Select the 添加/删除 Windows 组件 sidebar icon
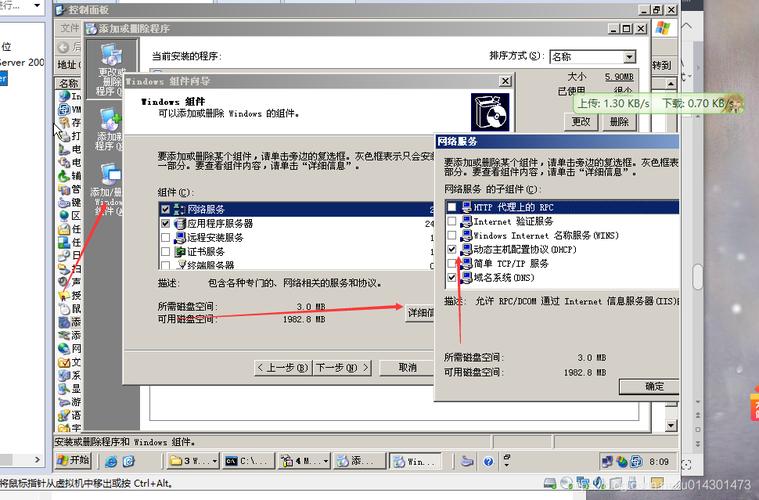 pos(111,175)
